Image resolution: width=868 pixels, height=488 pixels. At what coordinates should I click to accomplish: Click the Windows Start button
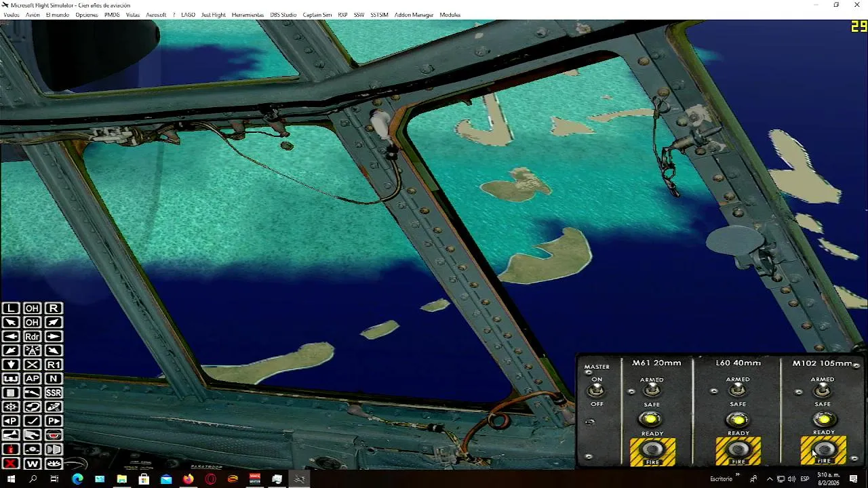click(11, 479)
